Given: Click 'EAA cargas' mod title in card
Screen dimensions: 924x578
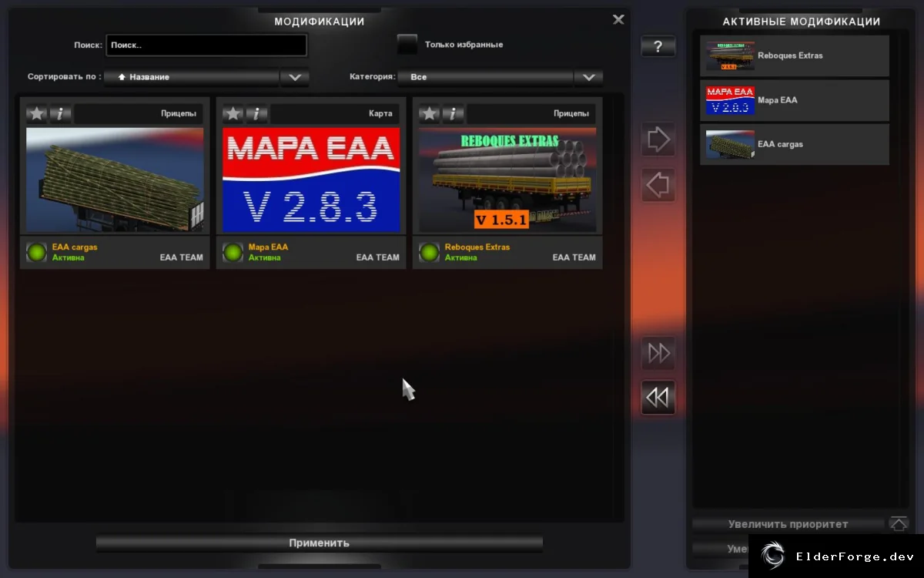Looking at the screenshot, I should point(75,247).
